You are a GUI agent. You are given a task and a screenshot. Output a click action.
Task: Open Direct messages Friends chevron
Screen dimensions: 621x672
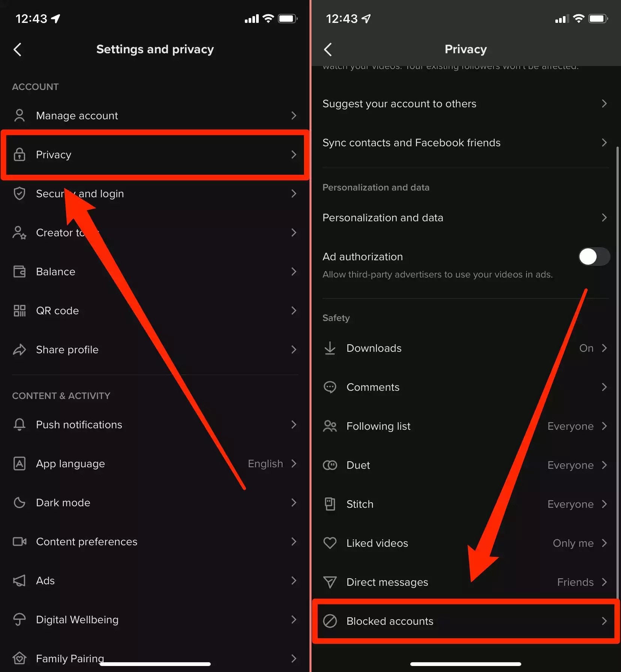tap(604, 582)
